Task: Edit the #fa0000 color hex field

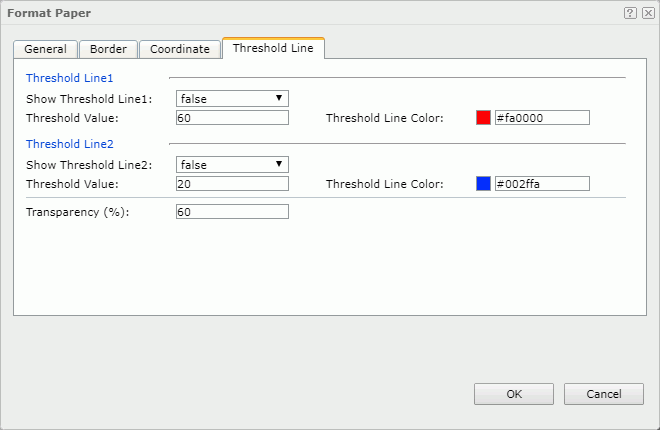Action: click(542, 118)
